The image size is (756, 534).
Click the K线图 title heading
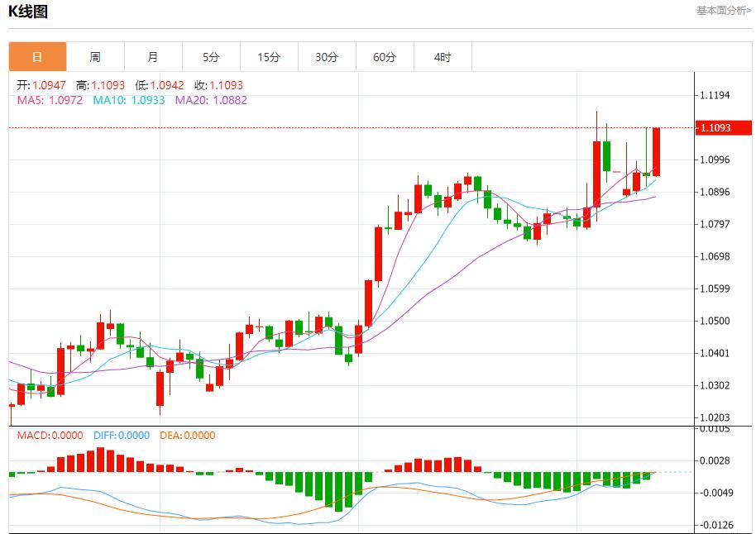28,12
